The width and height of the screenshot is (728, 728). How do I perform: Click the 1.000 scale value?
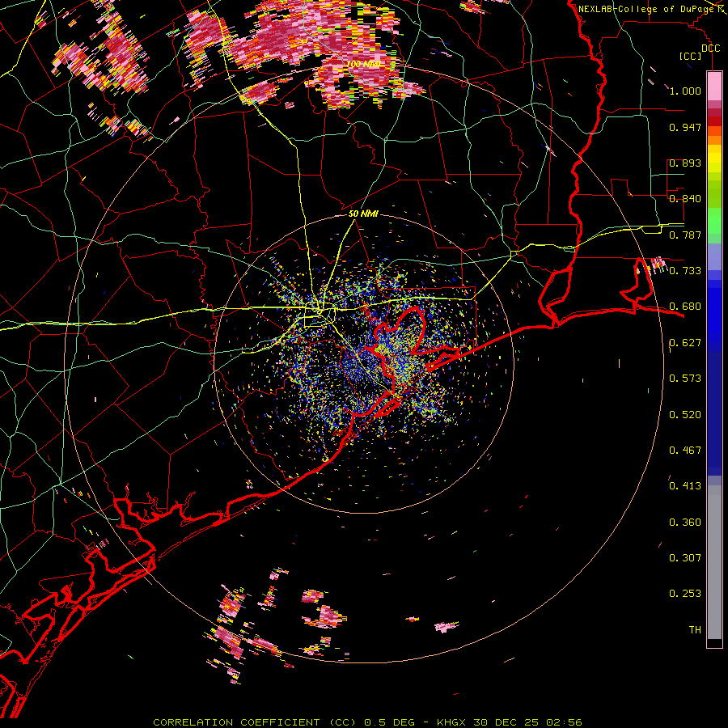click(x=685, y=91)
